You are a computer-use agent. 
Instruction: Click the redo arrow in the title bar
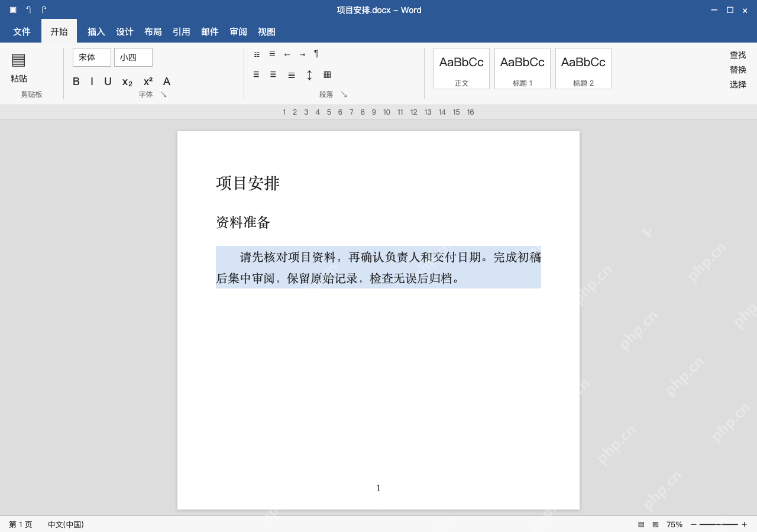pos(44,10)
